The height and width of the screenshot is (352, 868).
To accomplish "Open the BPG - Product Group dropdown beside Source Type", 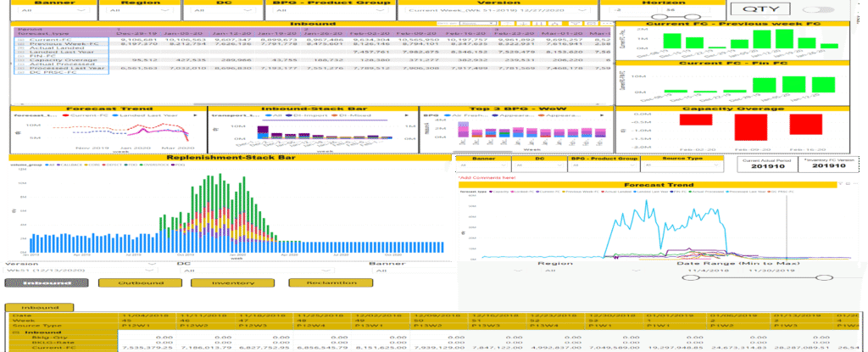I will [x=604, y=165].
